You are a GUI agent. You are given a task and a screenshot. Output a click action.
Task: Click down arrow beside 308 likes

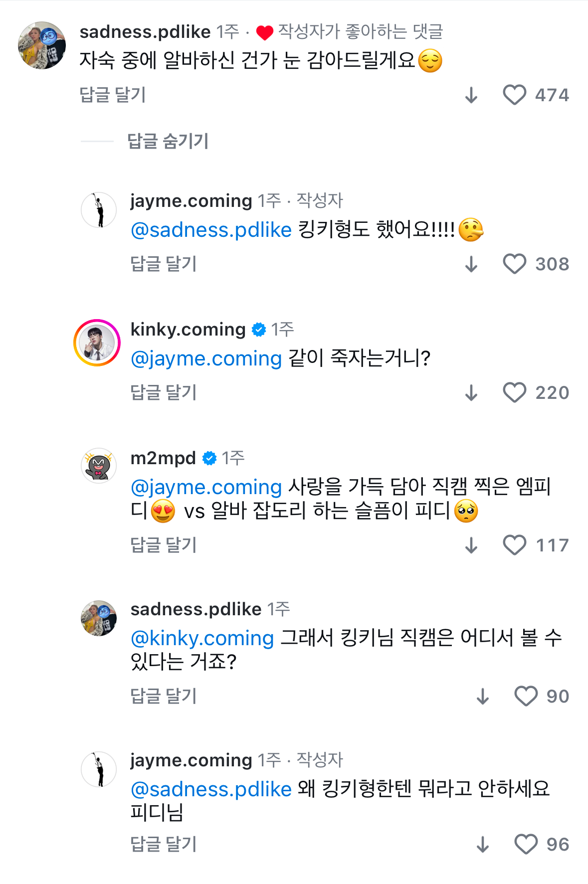coord(471,264)
